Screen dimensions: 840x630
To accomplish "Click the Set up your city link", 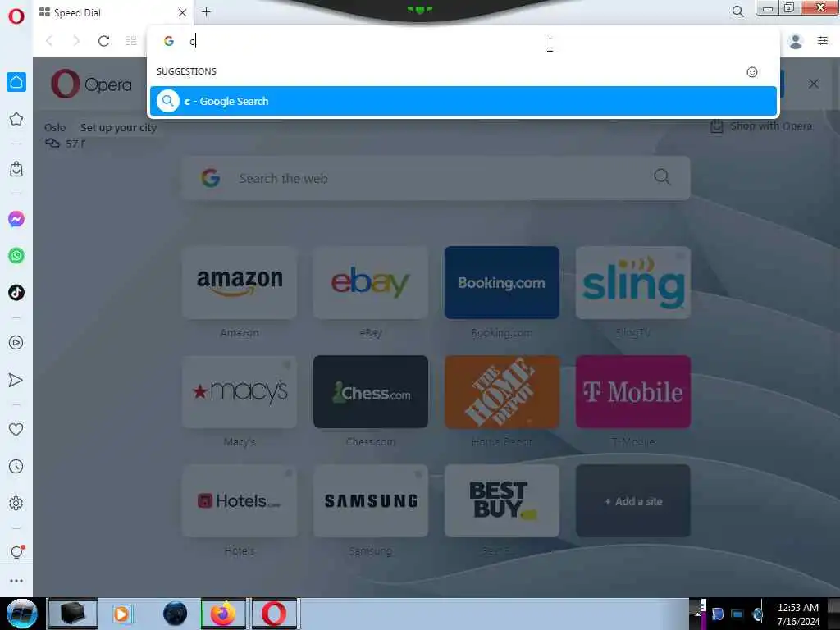I will [x=118, y=127].
